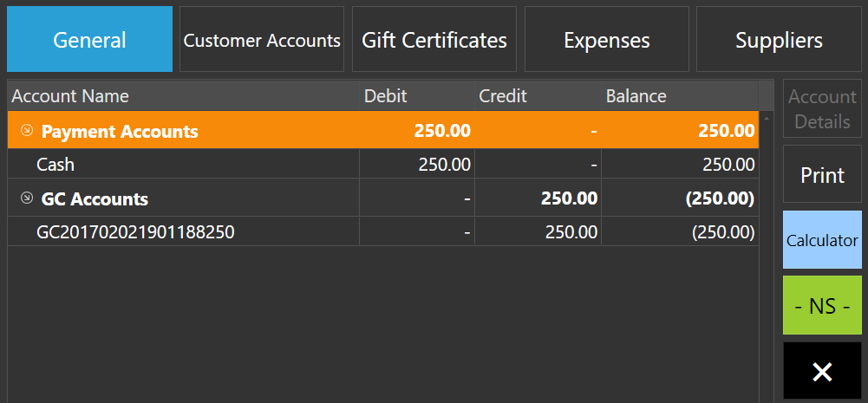Open the Gift Certificates tab
The width and height of the screenshot is (868, 403).
tap(434, 39)
